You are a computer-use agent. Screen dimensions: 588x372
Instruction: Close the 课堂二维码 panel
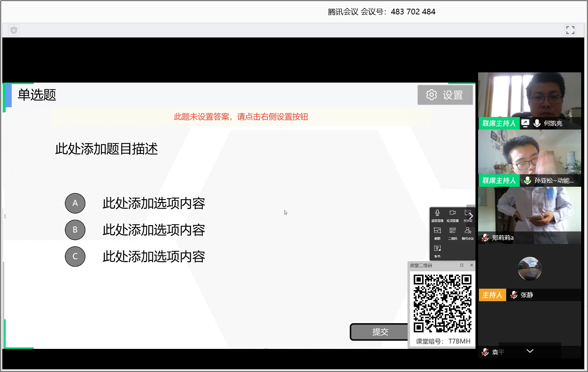click(472, 265)
